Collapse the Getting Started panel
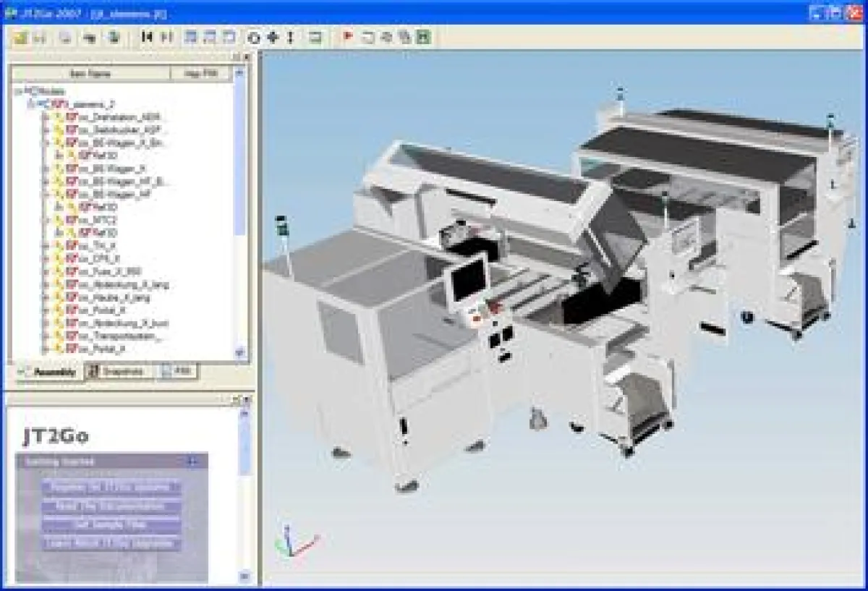Image resolution: width=868 pixels, height=591 pixels. (x=192, y=462)
